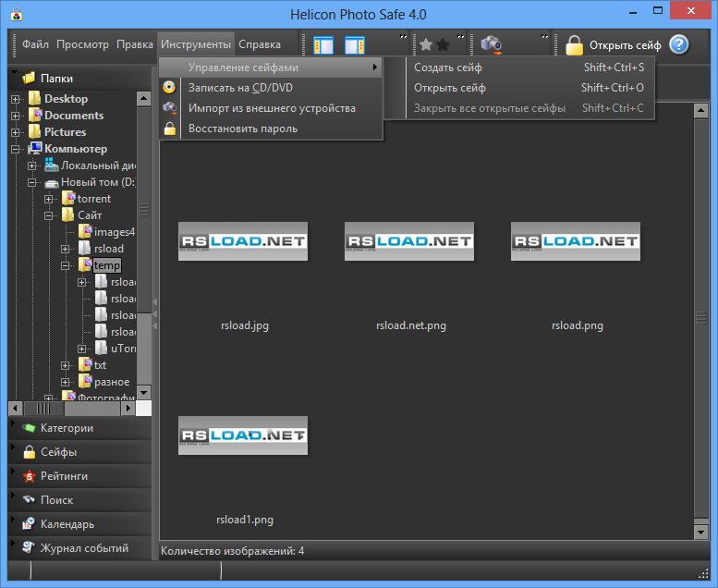Open the Сейфы panel
Viewport: 718px width, 588px height.
[x=79, y=452]
